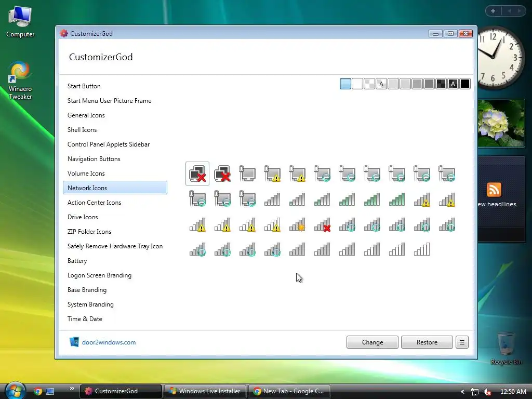
Task: Choose the light blue preview background swatch
Action: click(345, 84)
